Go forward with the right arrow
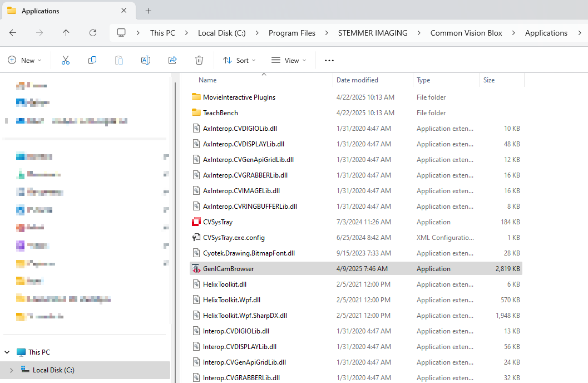This screenshot has width=588, height=383. click(x=39, y=33)
